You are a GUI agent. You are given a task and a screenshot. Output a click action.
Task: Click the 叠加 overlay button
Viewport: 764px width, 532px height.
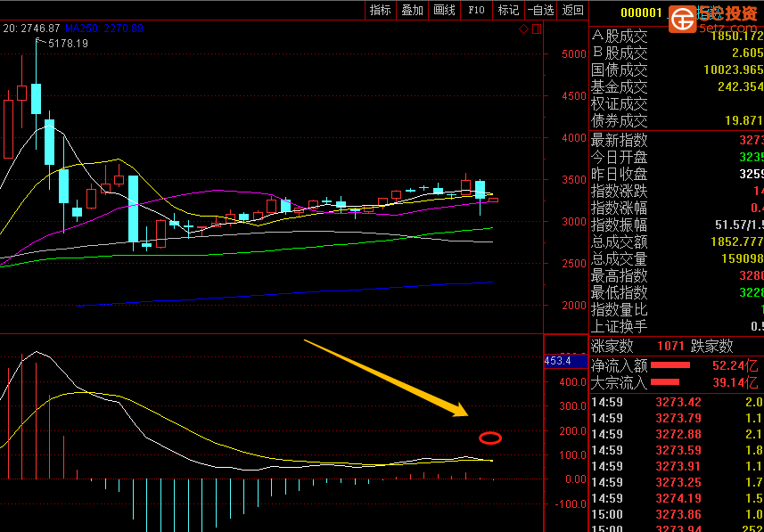point(412,10)
